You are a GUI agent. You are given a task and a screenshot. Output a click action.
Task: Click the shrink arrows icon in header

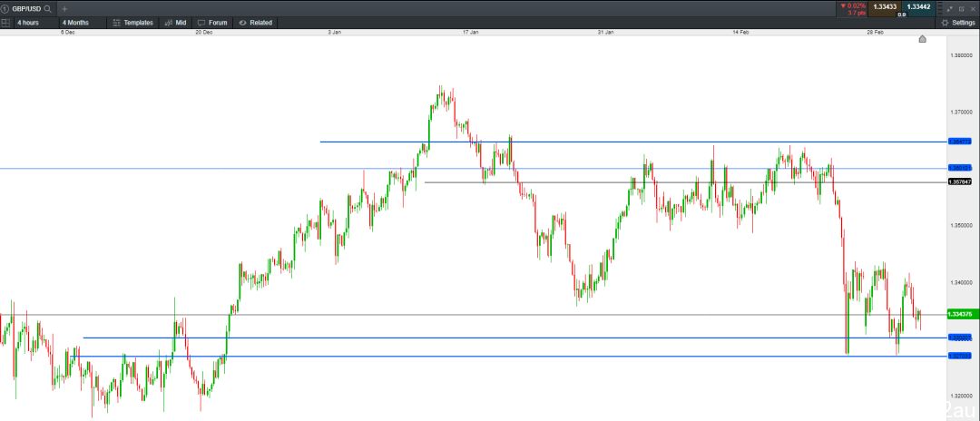950,9
